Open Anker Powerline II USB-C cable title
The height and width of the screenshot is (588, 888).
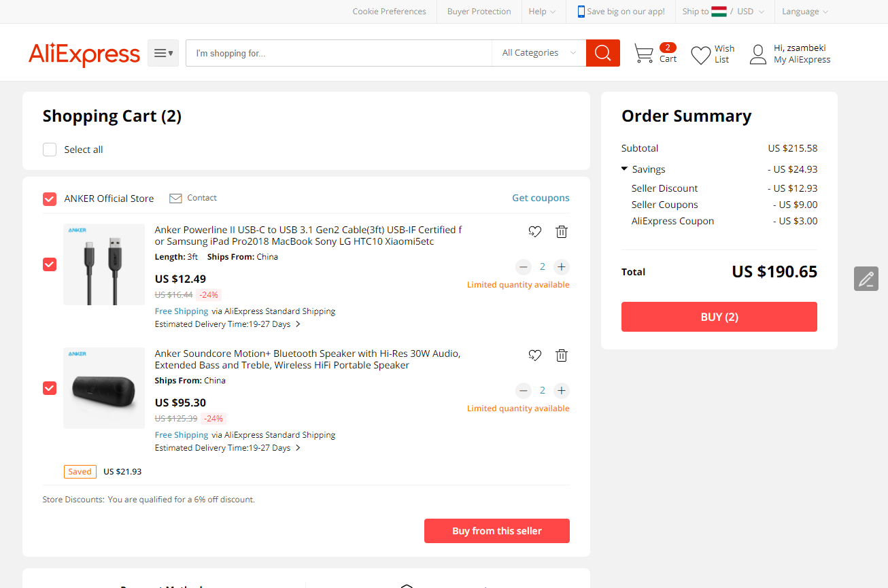(308, 236)
